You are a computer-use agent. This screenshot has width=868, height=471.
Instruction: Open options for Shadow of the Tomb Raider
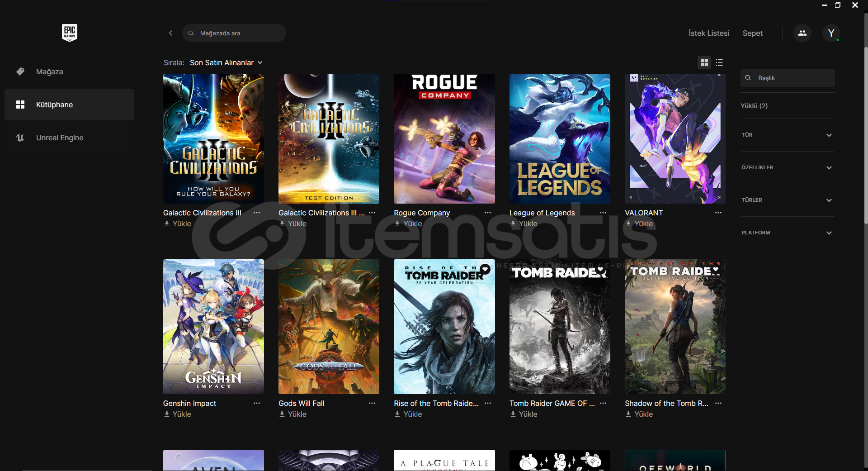pos(718,403)
